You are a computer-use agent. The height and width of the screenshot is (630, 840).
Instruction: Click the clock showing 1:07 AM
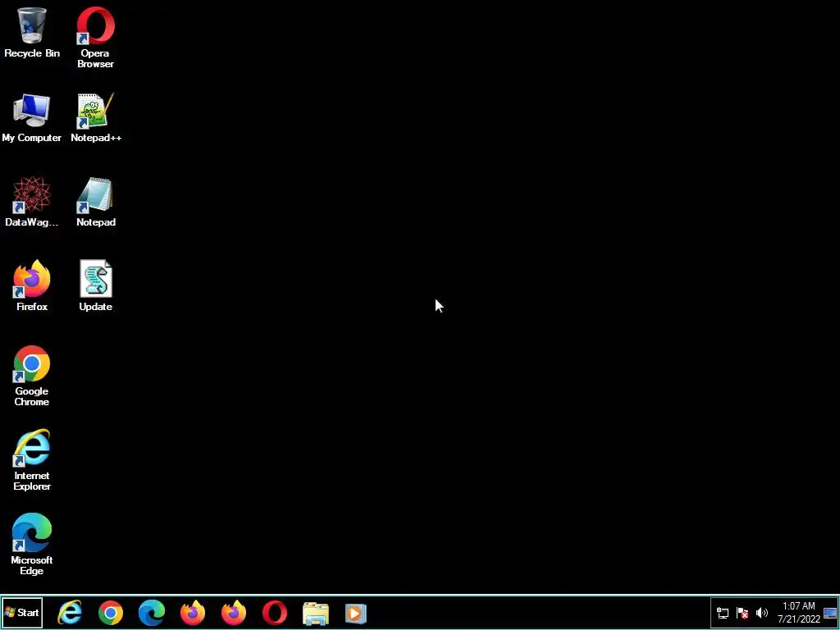click(x=799, y=613)
